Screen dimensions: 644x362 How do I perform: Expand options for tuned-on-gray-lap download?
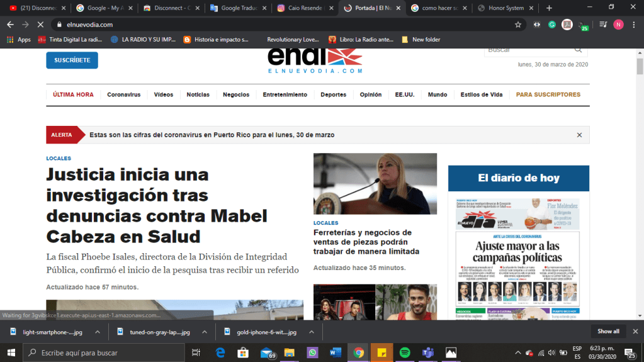[203, 331]
